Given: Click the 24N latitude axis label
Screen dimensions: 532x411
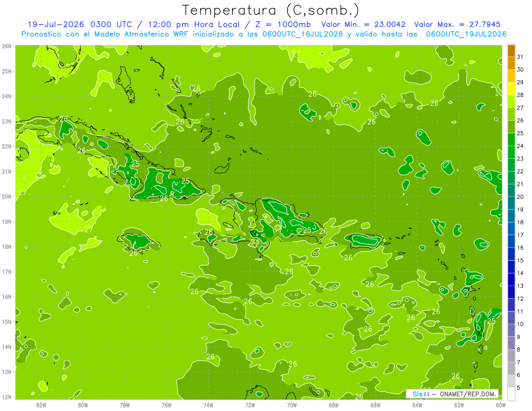Looking at the screenshot, I should (x=6, y=96).
